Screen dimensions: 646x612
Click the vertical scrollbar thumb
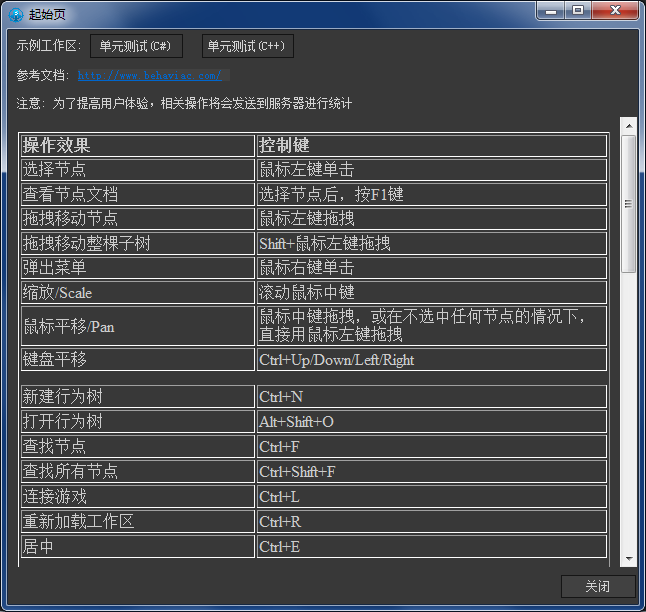pos(628,204)
